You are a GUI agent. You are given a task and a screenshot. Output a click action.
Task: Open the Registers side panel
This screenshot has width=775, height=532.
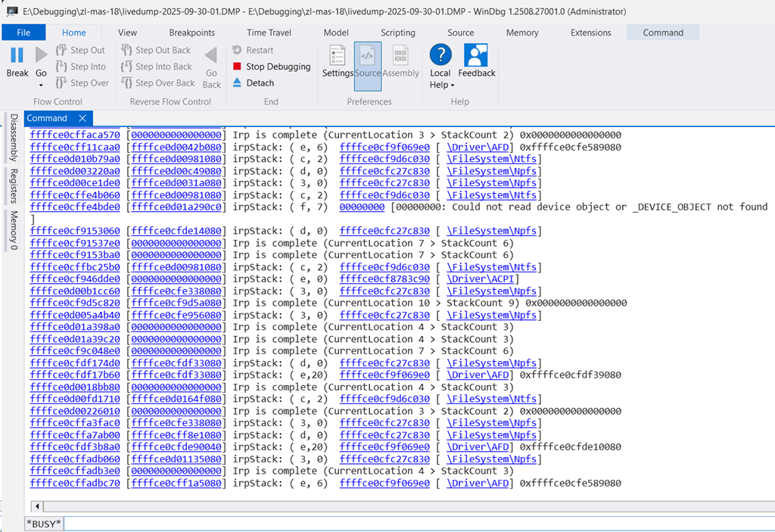[x=13, y=186]
